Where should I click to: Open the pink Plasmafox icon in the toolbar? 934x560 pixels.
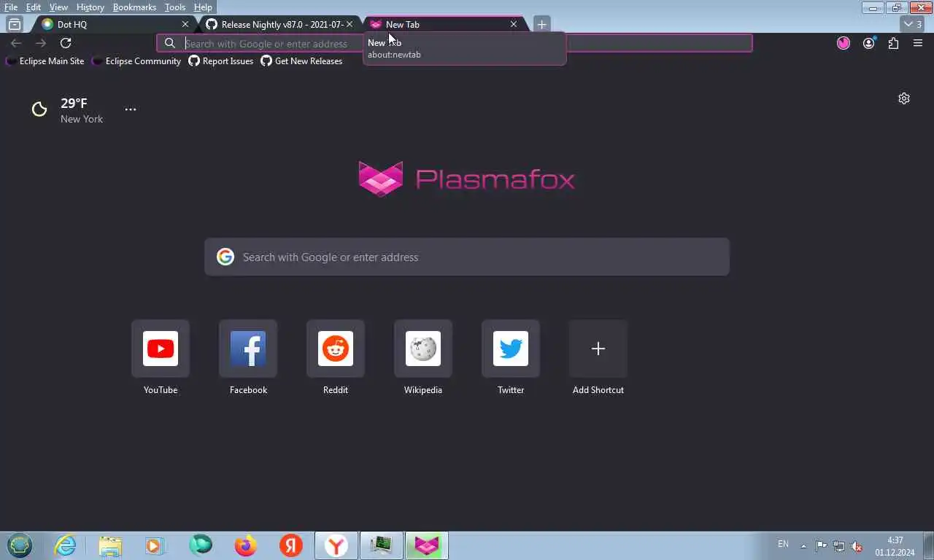844,43
